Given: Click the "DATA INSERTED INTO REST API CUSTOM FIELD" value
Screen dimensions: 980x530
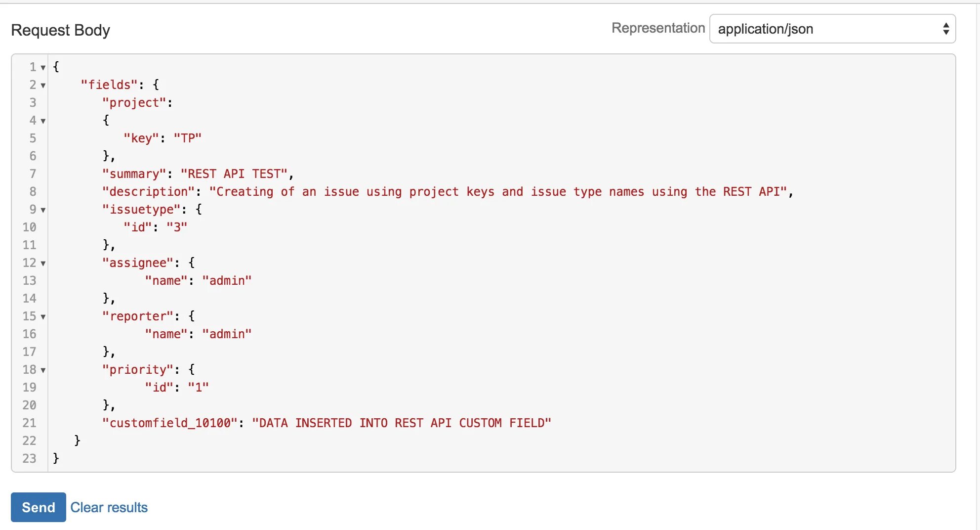Looking at the screenshot, I should point(401,423).
